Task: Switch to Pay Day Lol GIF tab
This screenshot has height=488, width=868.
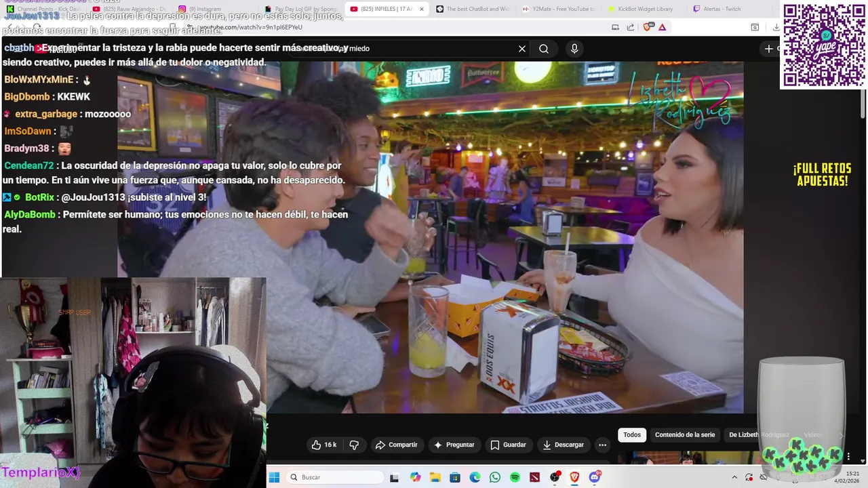Action: [x=300, y=9]
